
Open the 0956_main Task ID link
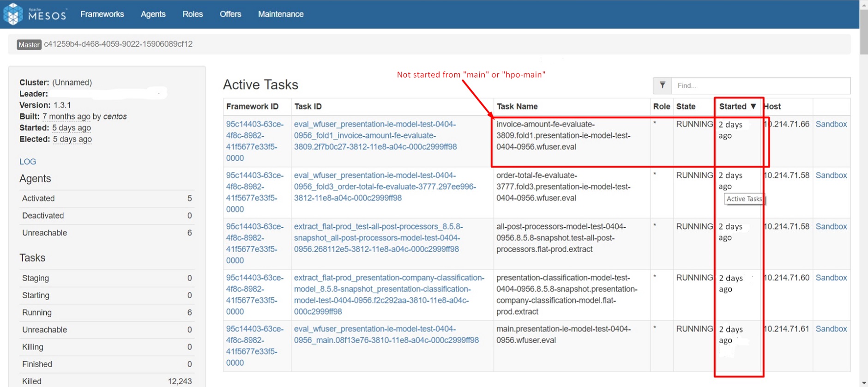tap(386, 334)
